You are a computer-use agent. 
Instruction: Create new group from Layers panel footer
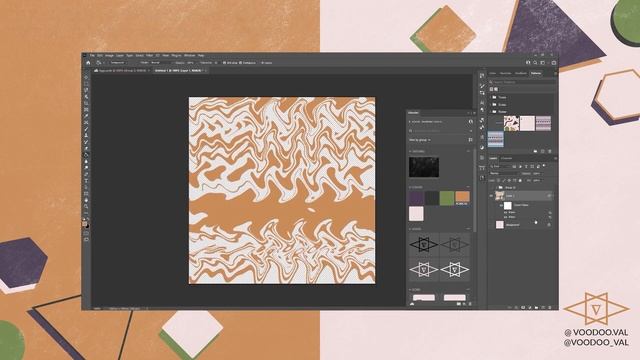pyautogui.click(x=536, y=307)
